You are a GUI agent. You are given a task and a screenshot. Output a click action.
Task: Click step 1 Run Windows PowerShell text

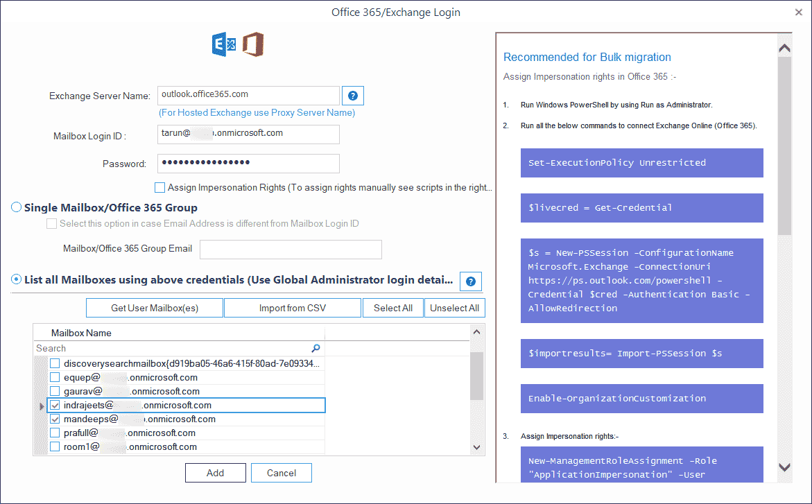pyautogui.click(x=616, y=105)
